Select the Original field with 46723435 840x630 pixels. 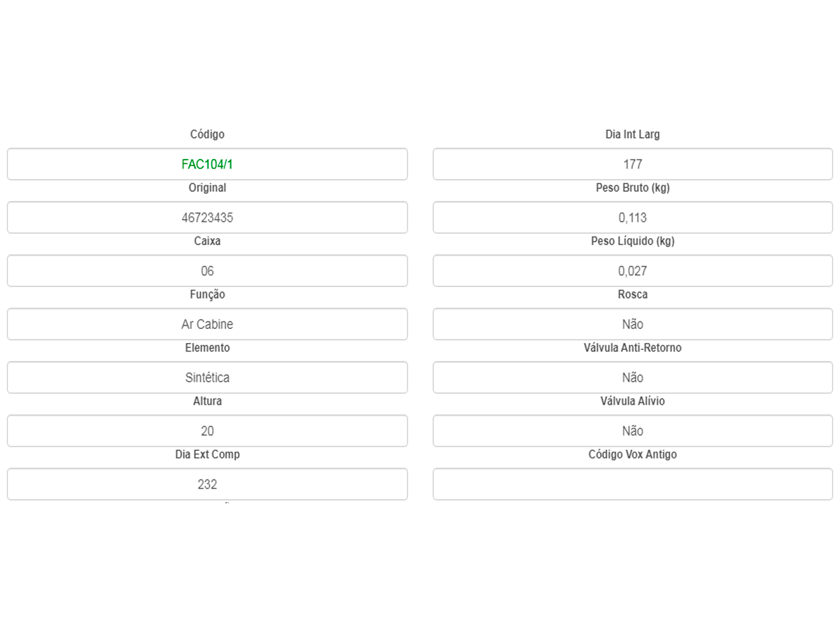coord(207,218)
